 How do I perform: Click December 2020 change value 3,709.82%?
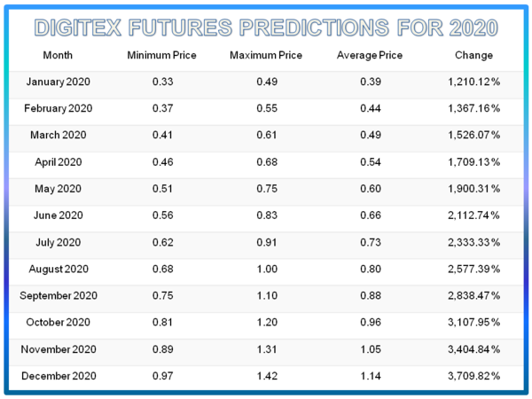tap(473, 376)
